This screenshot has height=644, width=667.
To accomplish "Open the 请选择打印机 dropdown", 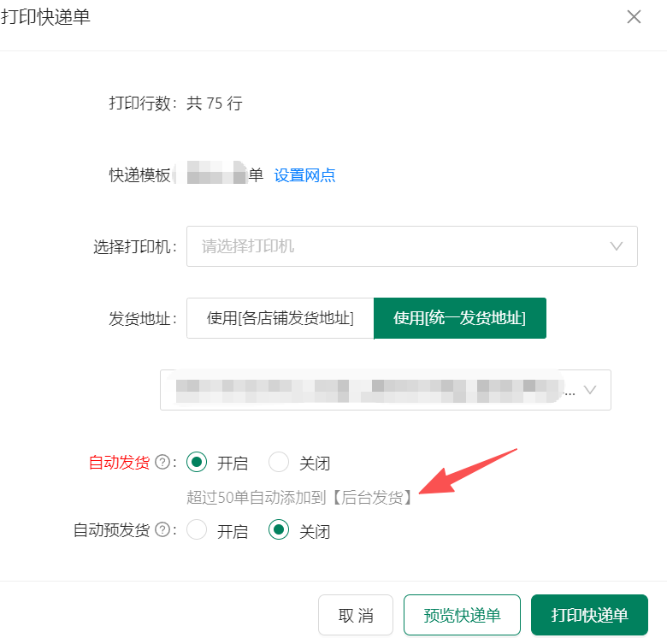I will click(x=402, y=246).
